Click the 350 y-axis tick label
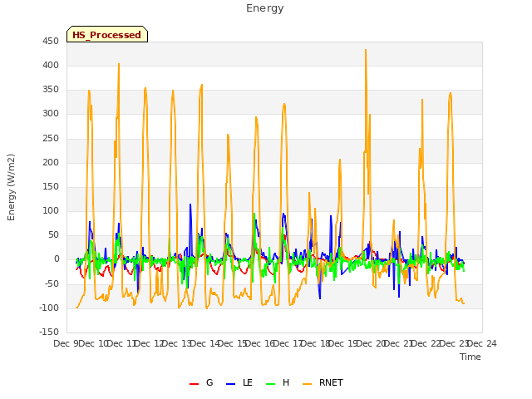 pyautogui.click(x=51, y=90)
